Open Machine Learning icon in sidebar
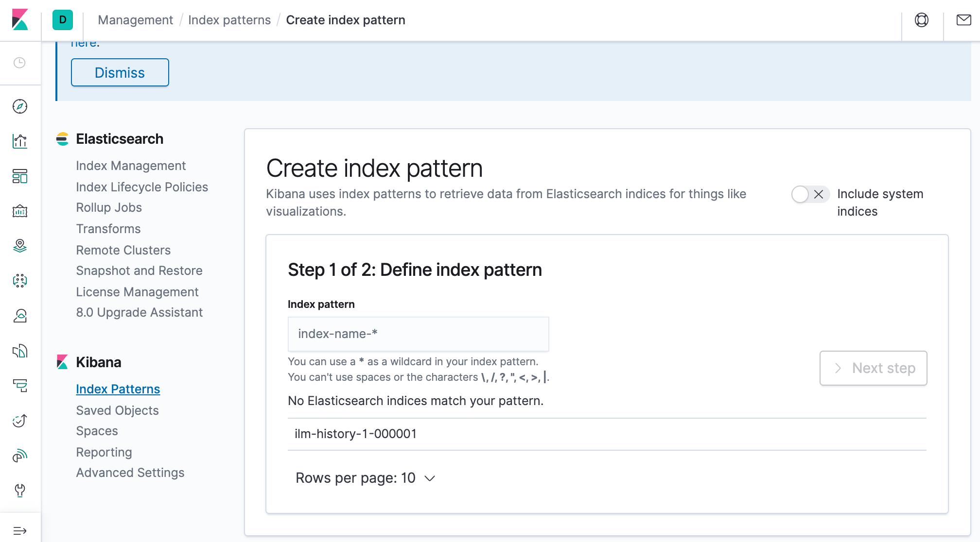Screen dimensions: 980x542 (x=20, y=281)
